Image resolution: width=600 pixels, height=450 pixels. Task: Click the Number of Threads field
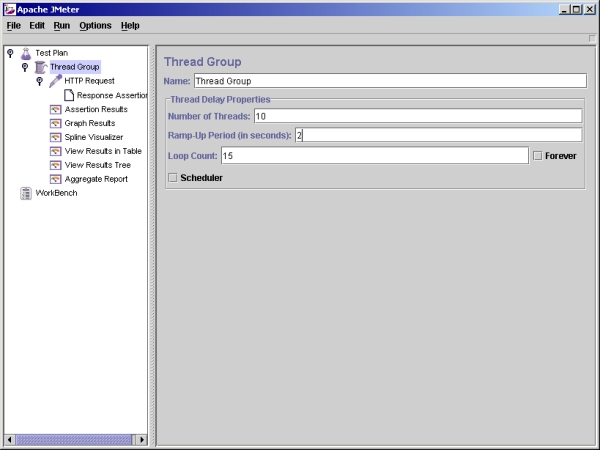coord(417,116)
